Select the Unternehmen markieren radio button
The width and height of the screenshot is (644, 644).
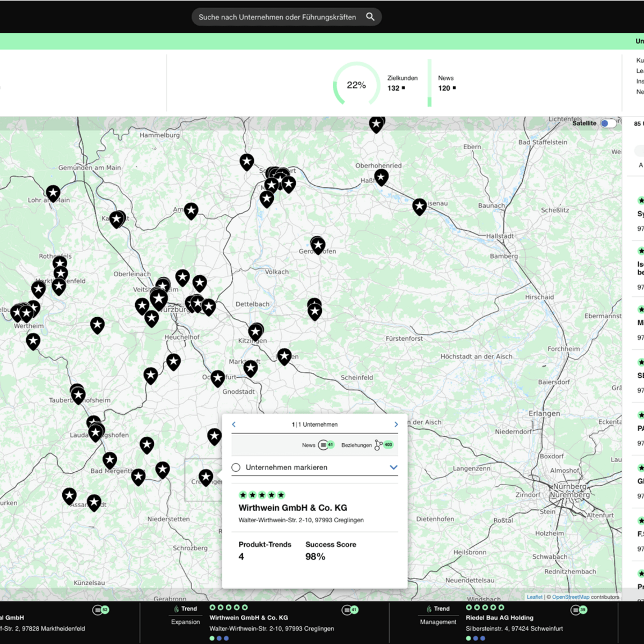[x=236, y=467]
